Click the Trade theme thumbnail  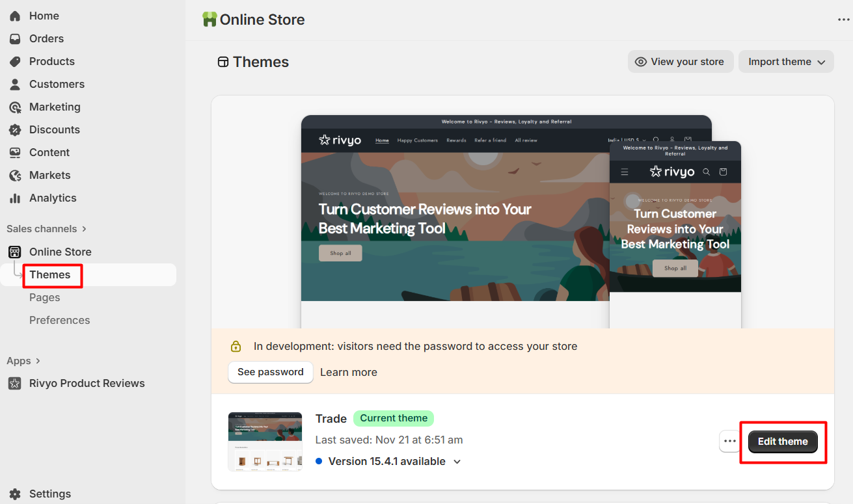click(x=265, y=441)
